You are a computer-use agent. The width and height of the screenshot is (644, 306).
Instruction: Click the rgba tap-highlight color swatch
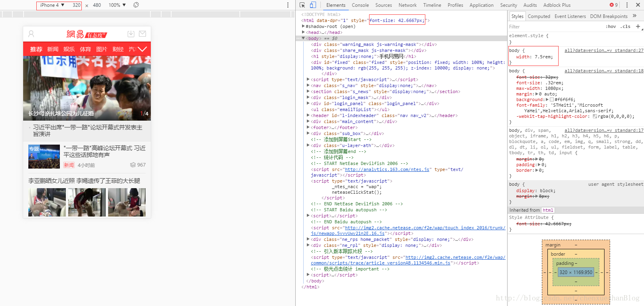click(x=595, y=117)
